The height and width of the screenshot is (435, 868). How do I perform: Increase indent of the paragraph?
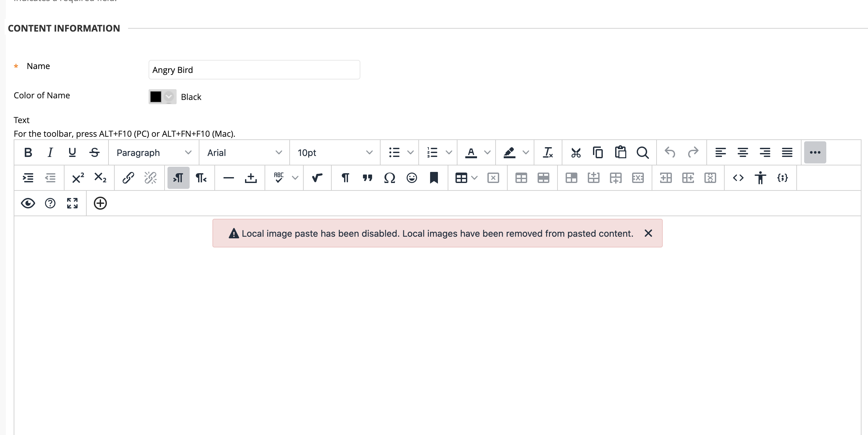click(x=28, y=178)
